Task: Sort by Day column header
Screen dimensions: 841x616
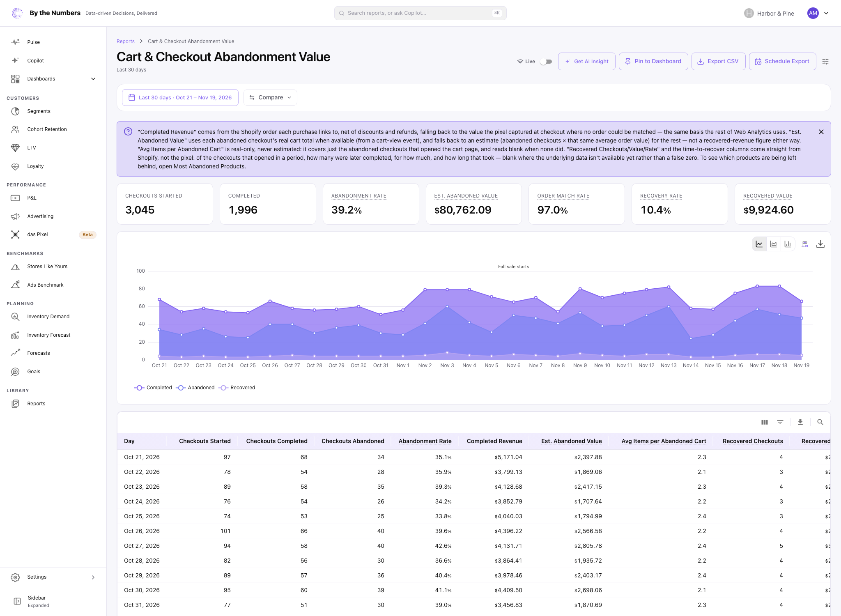Action: click(129, 441)
